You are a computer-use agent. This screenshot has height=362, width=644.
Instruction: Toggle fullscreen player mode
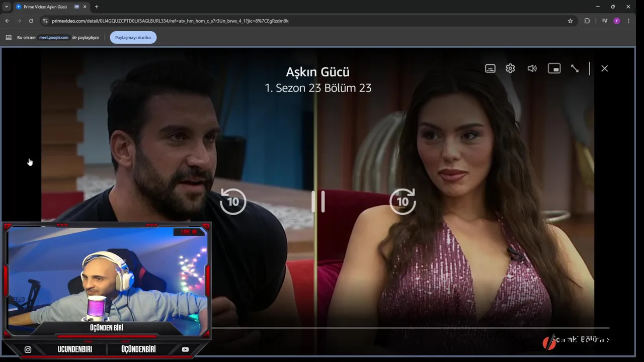(x=575, y=68)
